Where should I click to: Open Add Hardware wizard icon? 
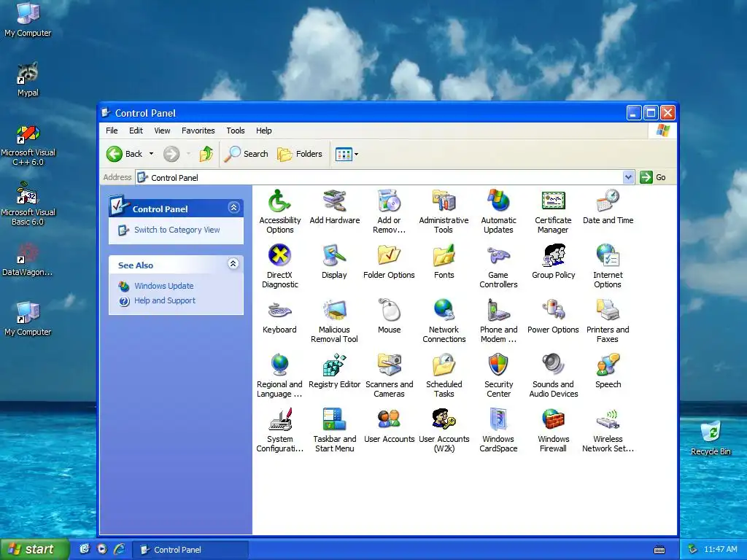334,201
